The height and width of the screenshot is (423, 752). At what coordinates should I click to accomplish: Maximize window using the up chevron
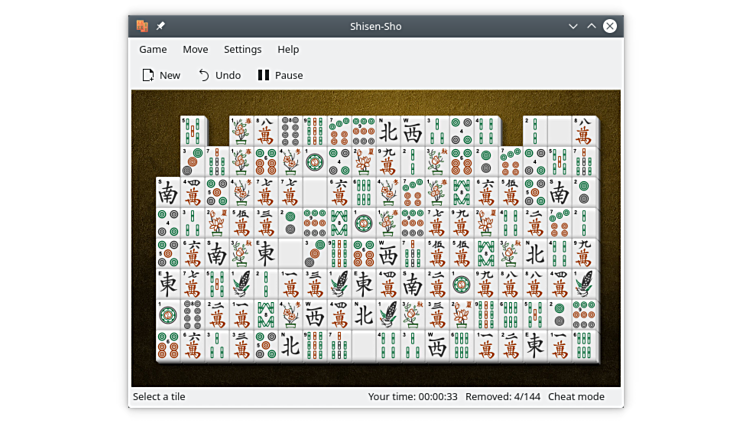pyautogui.click(x=591, y=26)
